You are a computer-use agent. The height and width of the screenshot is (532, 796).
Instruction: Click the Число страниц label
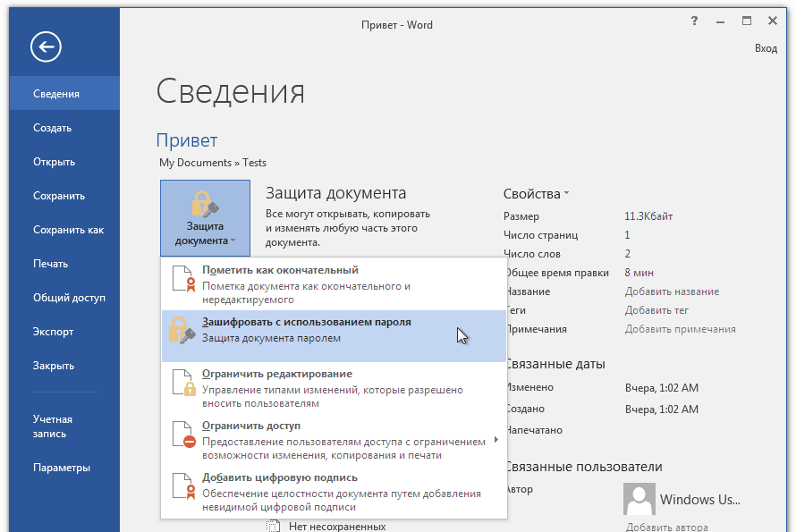[x=540, y=235]
